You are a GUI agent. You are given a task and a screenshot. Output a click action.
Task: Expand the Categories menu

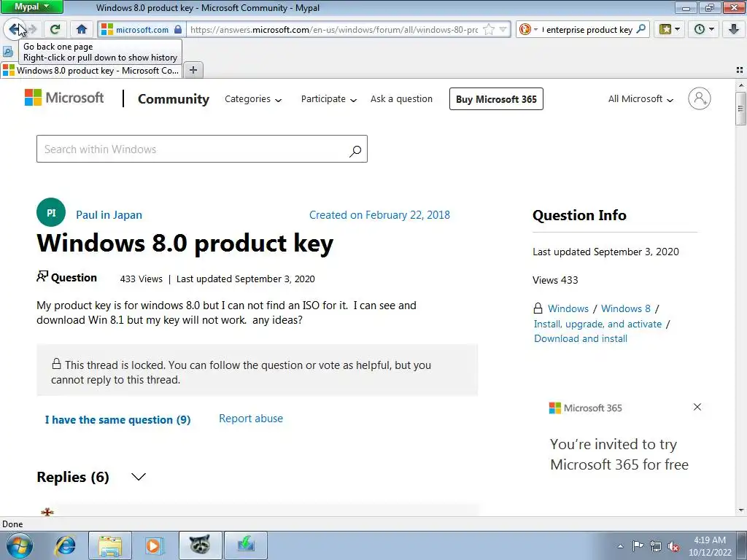click(x=253, y=99)
